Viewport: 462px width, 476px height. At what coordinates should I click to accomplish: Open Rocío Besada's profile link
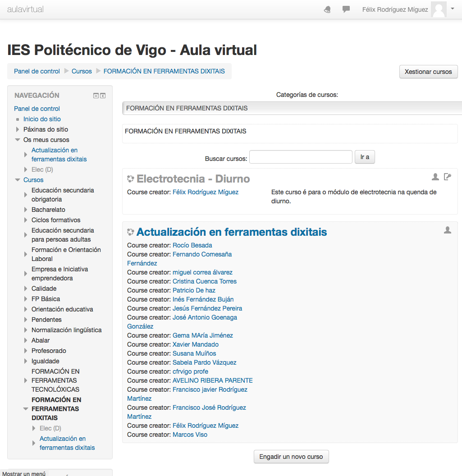(x=192, y=245)
